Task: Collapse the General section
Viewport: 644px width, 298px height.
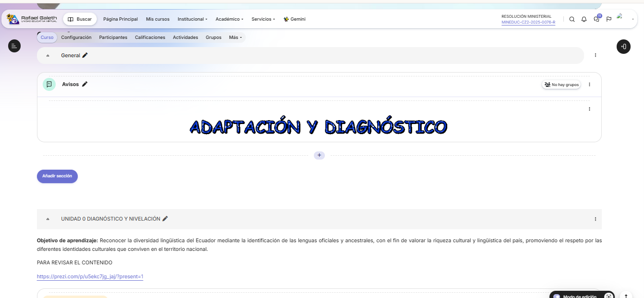Action: (48, 56)
